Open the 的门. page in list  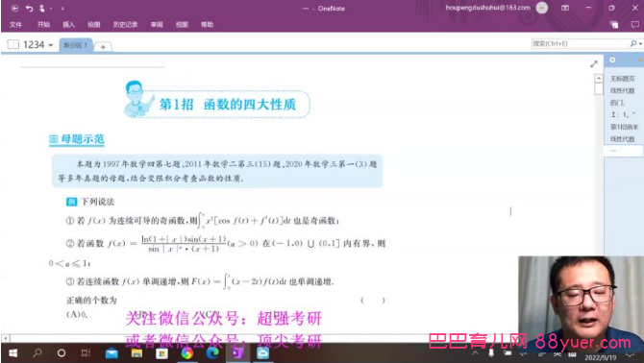[617, 103]
